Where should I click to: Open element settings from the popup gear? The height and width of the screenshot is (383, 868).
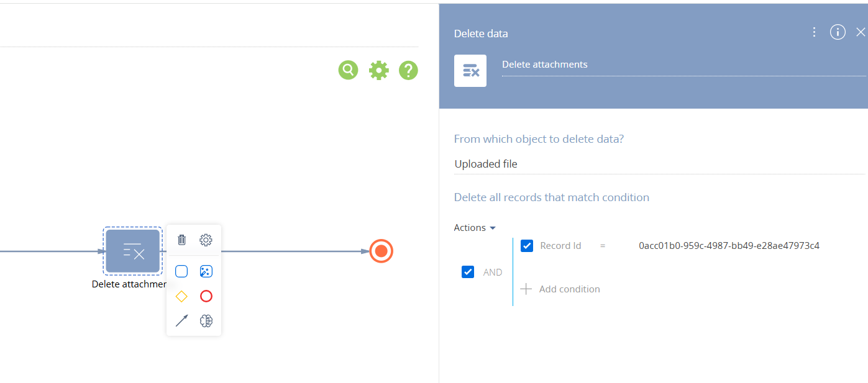click(x=206, y=240)
